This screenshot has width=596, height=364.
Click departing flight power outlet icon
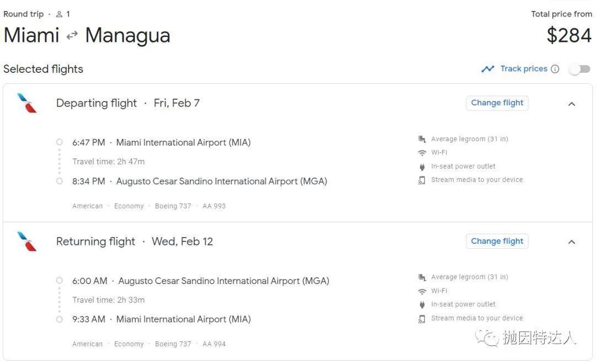[422, 167]
